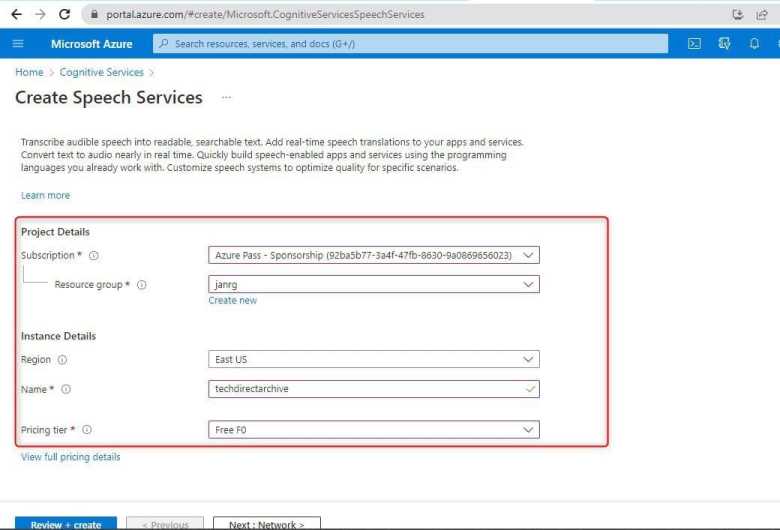Open the Azure notifications bell

(754, 44)
